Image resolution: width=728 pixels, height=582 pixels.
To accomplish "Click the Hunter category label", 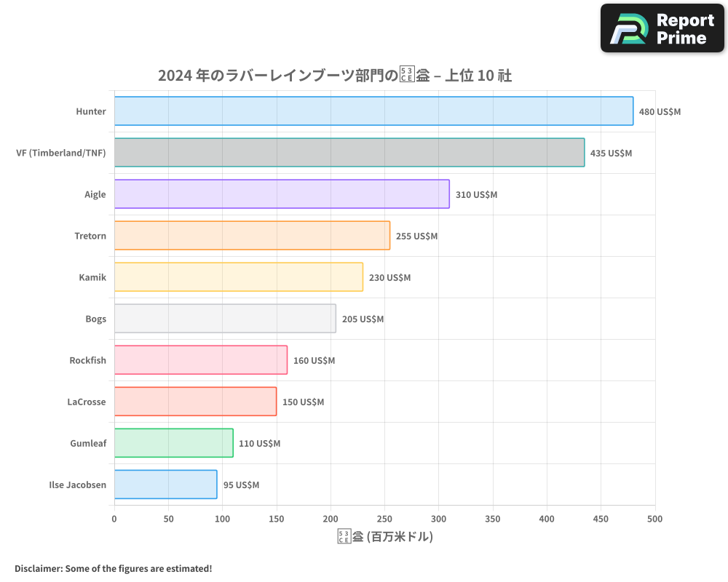I will pyautogui.click(x=93, y=111).
